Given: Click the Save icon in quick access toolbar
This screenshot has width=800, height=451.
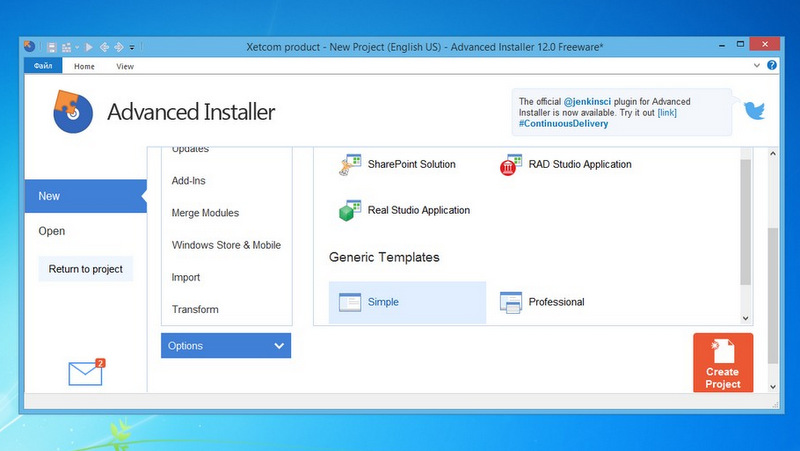Looking at the screenshot, I should point(51,47).
